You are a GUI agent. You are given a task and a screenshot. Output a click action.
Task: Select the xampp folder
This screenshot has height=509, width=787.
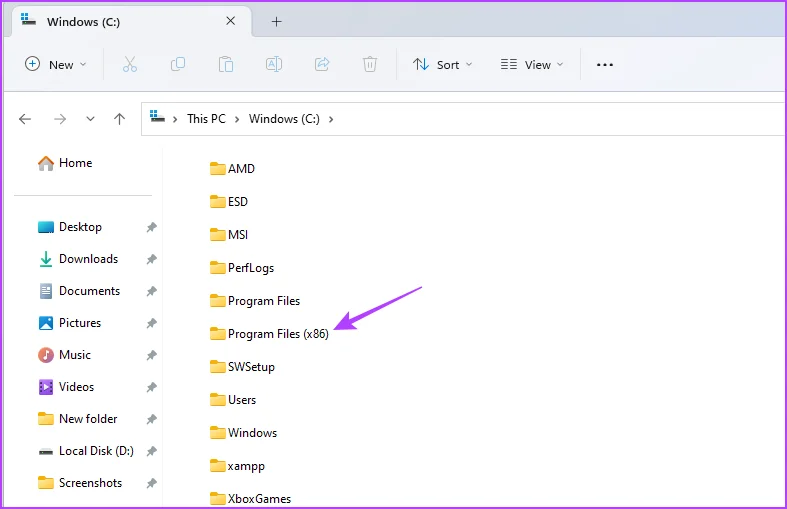tap(237, 466)
